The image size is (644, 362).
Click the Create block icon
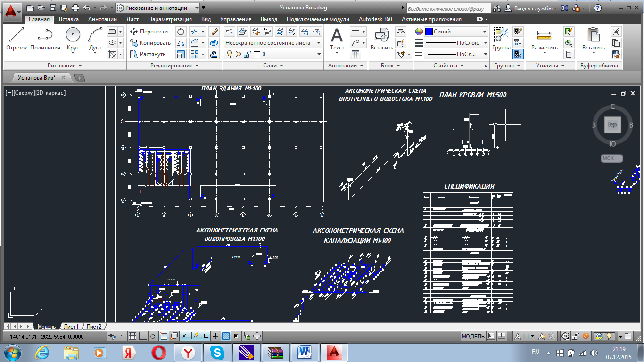pos(401,32)
